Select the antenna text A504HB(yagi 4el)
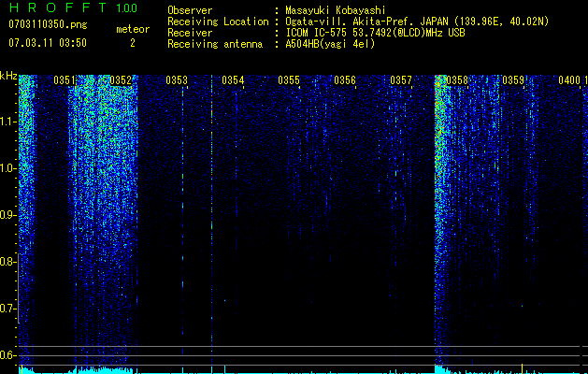This screenshot has height=374, width=588. point(330,44)
